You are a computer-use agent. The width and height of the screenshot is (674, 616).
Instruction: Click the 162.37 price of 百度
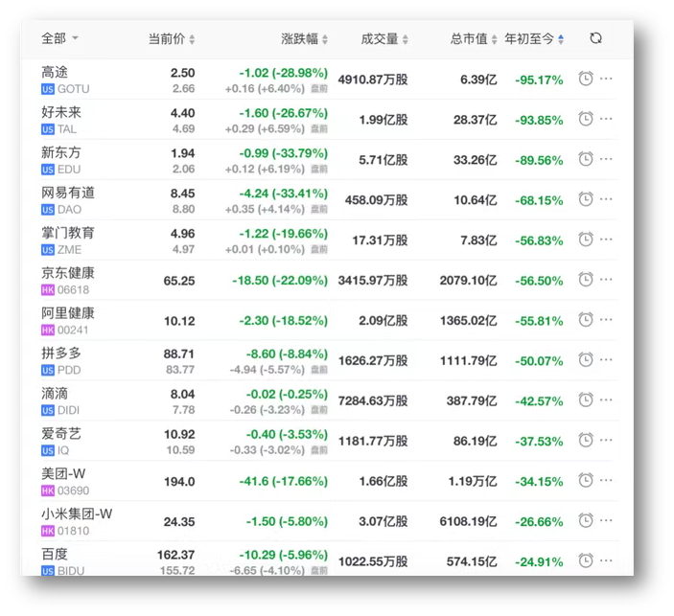click(x=175, y=555)
